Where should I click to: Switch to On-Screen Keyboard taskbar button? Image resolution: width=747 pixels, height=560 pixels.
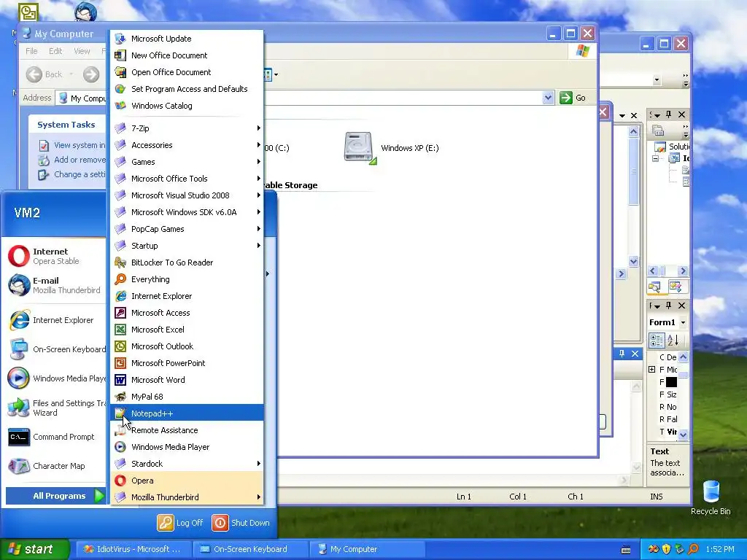250,549
